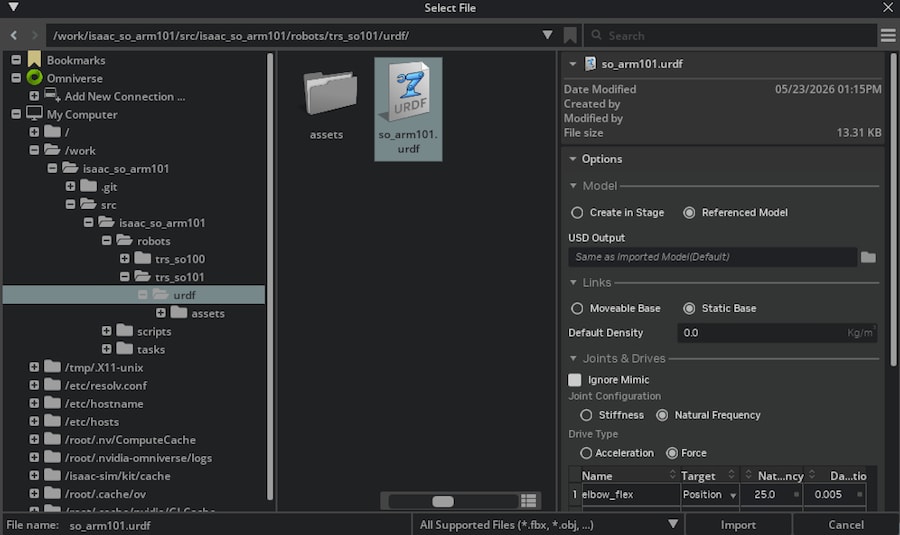
Task: Switch to list view layout
Action: point(529,501)
